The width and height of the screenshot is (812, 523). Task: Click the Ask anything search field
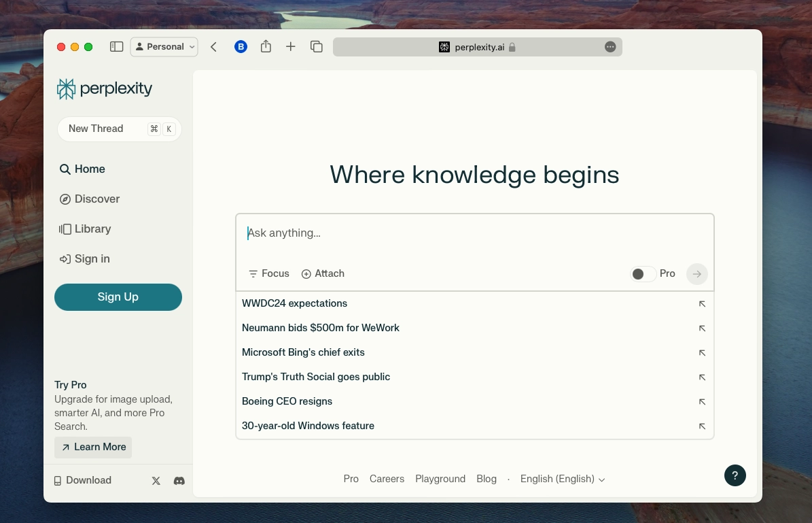point(475,233)
